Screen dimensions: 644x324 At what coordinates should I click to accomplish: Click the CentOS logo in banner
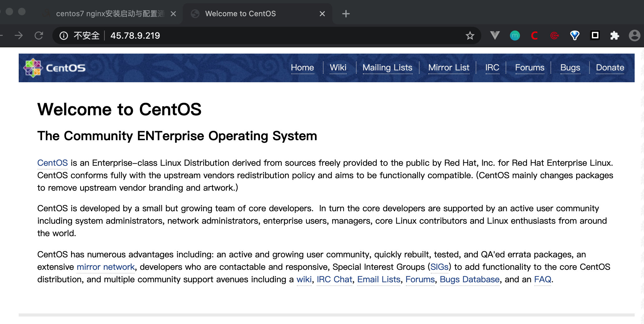[55, 68]
